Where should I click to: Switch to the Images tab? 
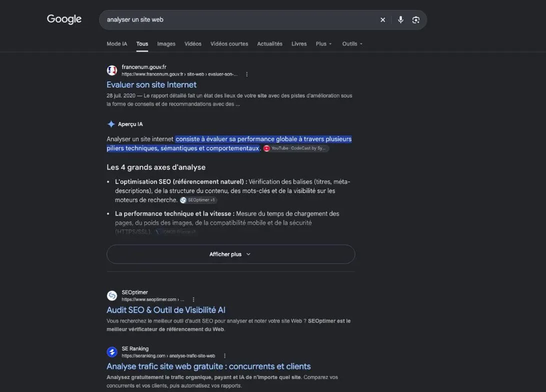[x=166, y=44]
